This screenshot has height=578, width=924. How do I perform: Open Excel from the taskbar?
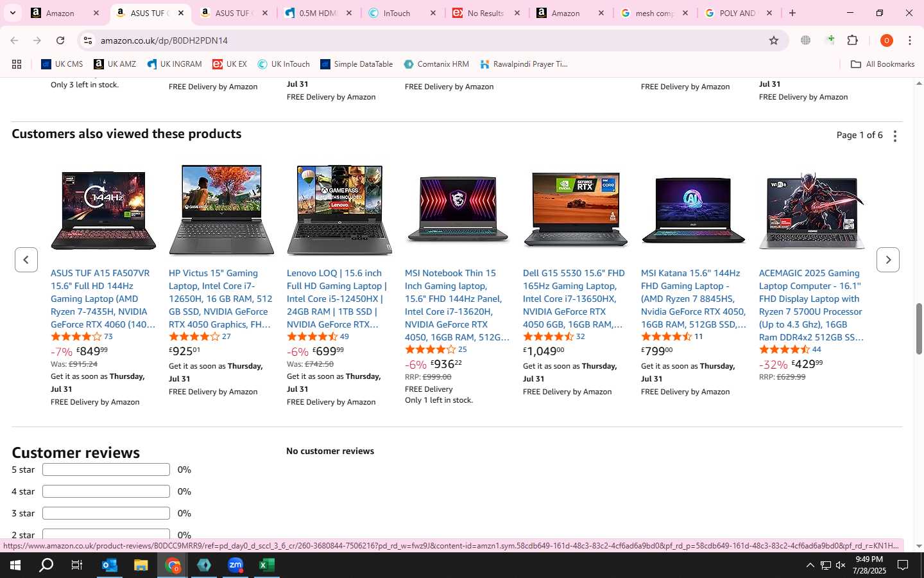266,565
